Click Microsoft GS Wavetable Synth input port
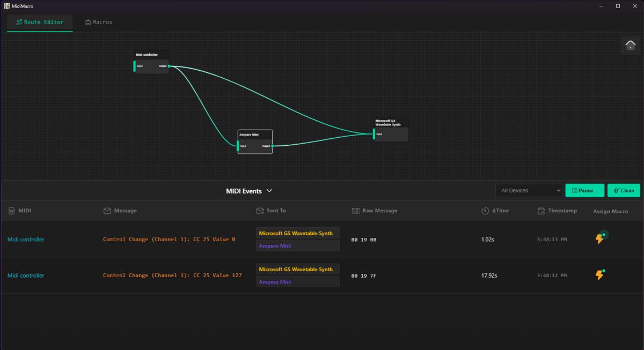 point(374,133)
